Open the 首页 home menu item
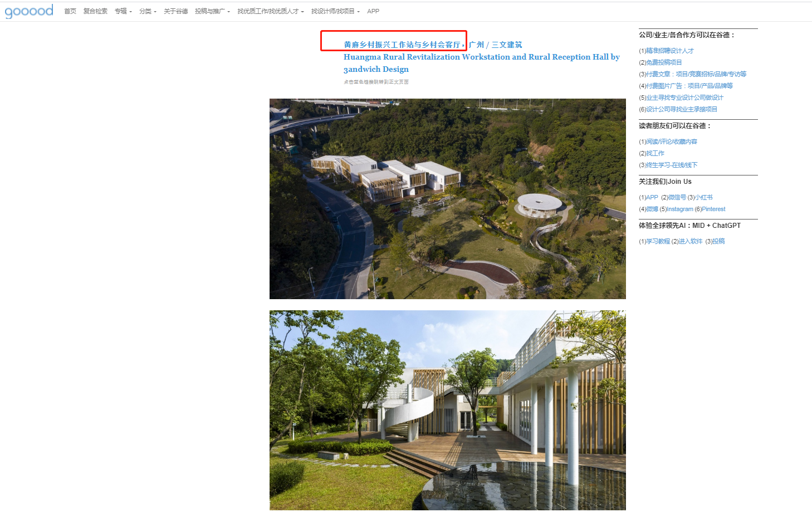The image size is (812, 522). pyautogui.click(x=70, y=11)
